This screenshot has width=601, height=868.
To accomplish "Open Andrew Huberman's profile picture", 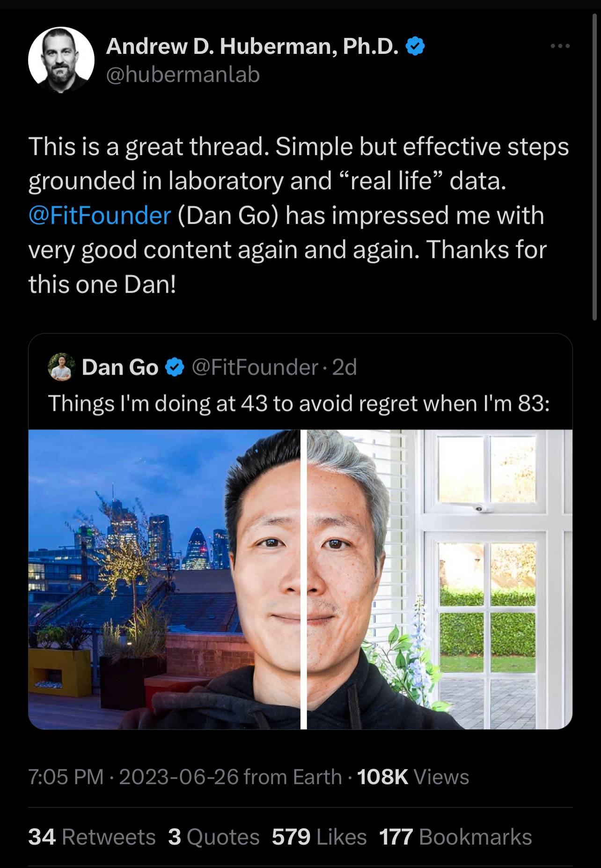I will (x=61, y=60).
